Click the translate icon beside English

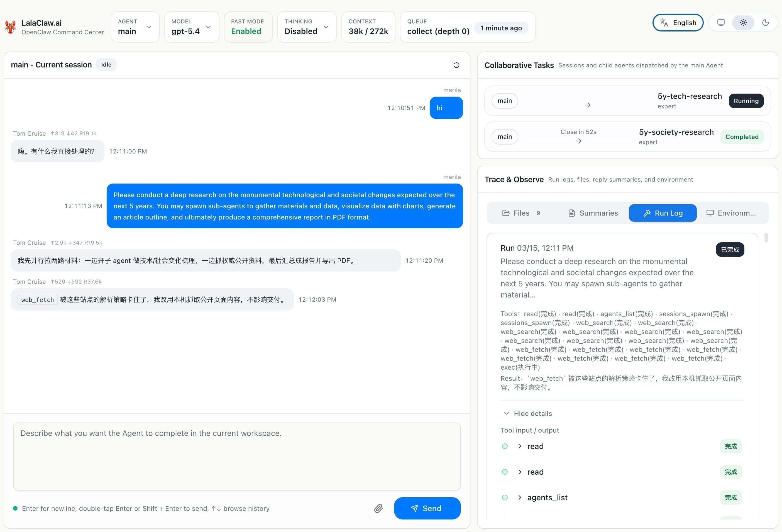(x=664, y=23)
